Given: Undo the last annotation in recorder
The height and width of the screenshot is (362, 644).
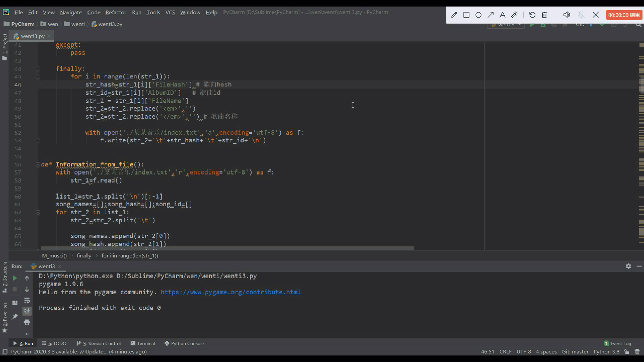Looking at the screenshot, I should point(532,15).
